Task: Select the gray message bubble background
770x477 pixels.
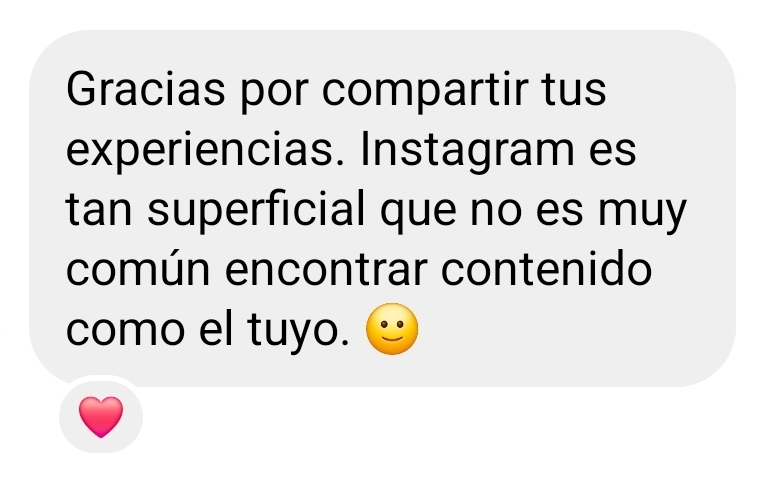Action: coord(382,208)
